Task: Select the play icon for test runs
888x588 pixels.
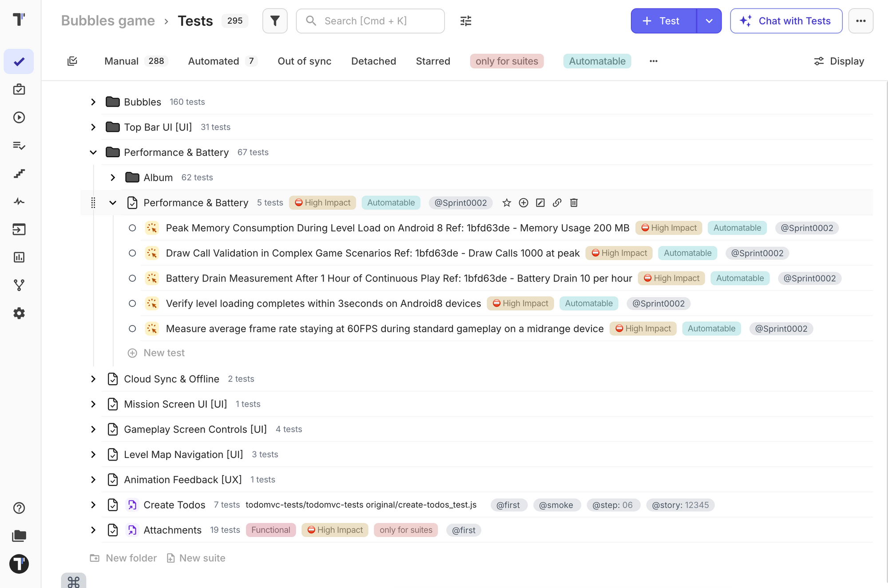Action: [x=19, y=118]
